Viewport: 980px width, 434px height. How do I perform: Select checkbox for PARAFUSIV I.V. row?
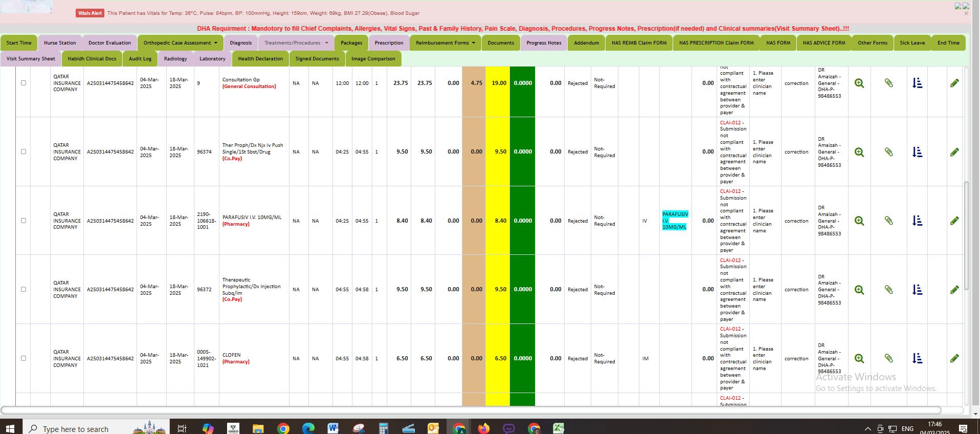point(23,221)
